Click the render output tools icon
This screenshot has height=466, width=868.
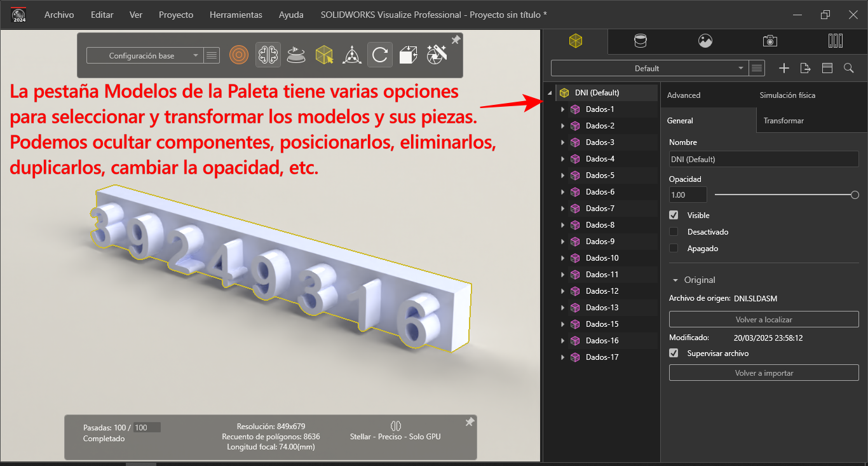coord(437,55)
